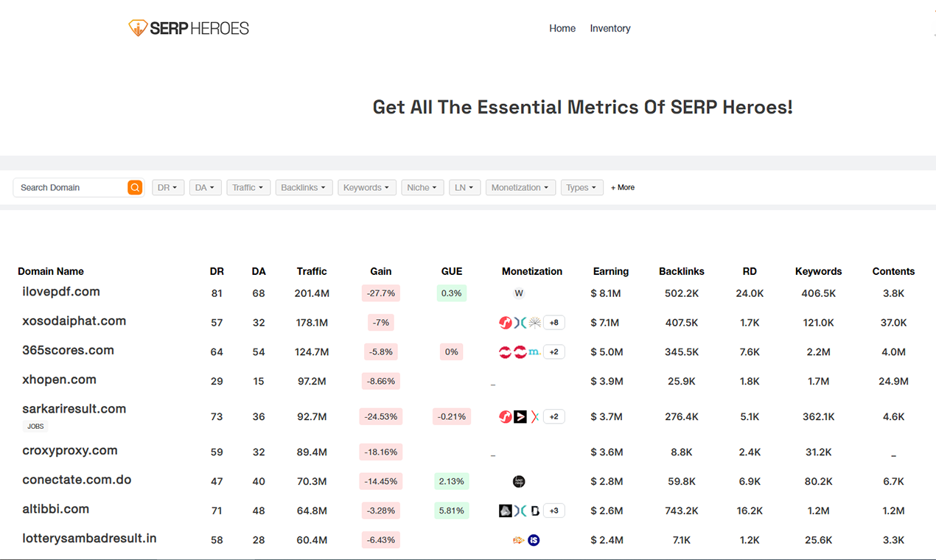Click the black arrow icon in sarkariresult.com row
The height and width of the screenshot is (560, 936).
520,417
